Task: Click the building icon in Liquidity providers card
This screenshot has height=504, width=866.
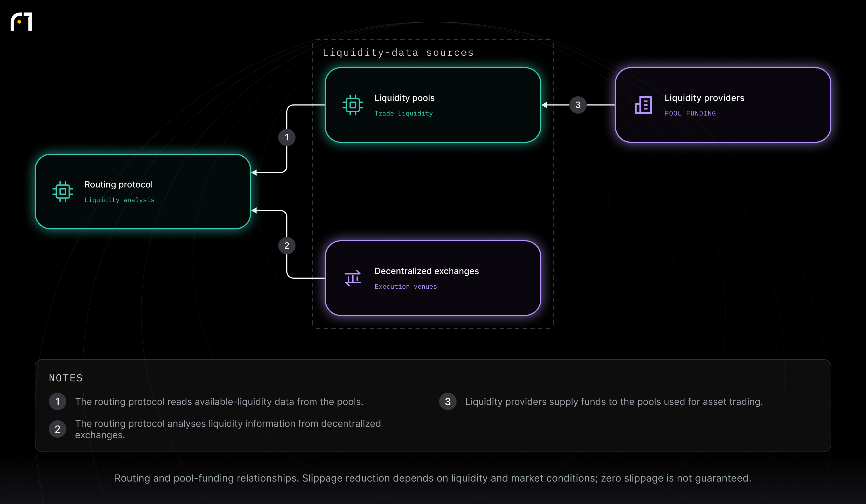Action: [643, 105]
